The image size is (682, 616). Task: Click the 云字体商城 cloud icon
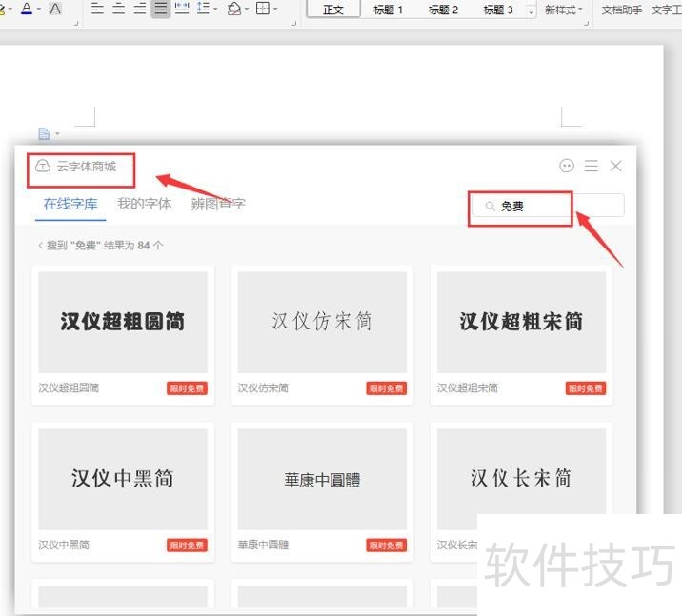[x=43, y=166]
